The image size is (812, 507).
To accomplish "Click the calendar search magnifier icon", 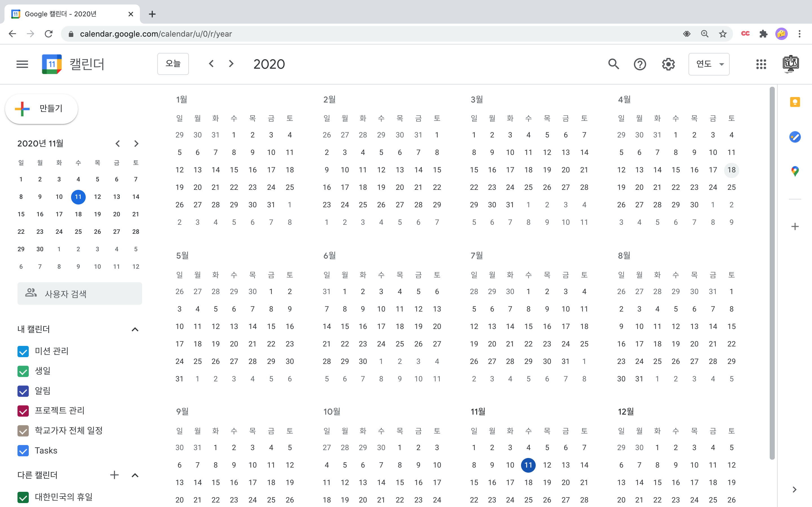I will tap(613, 64).
